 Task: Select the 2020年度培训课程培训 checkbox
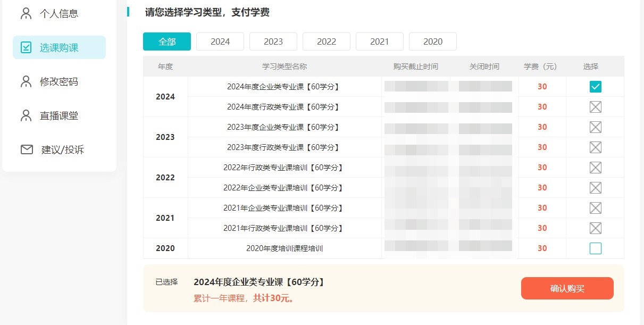(595, 248)
